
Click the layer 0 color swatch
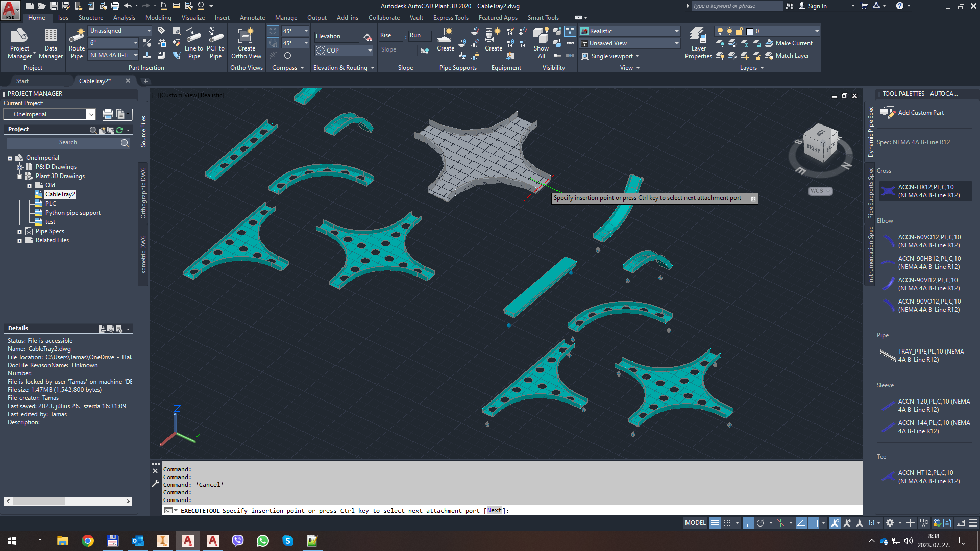coord(750,31)
